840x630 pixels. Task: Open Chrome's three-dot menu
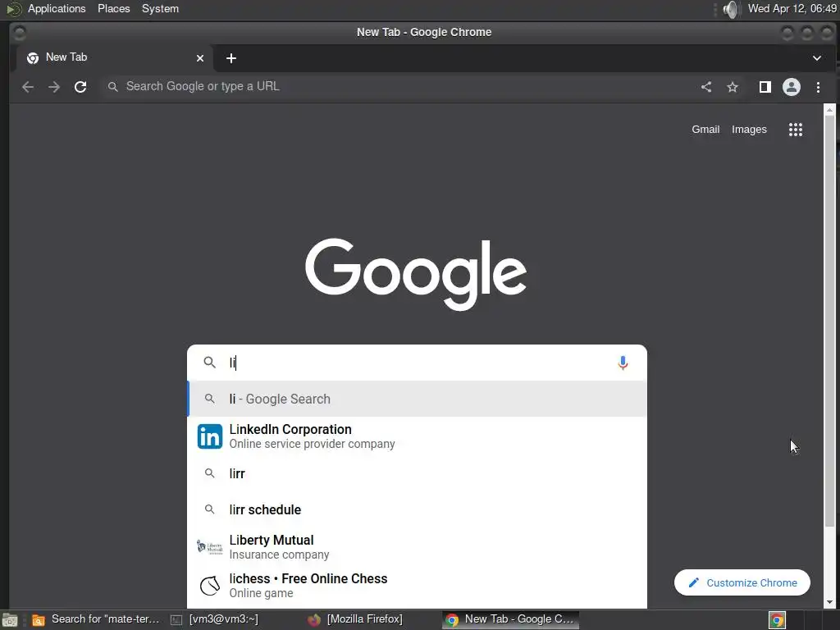pos(818,87)
